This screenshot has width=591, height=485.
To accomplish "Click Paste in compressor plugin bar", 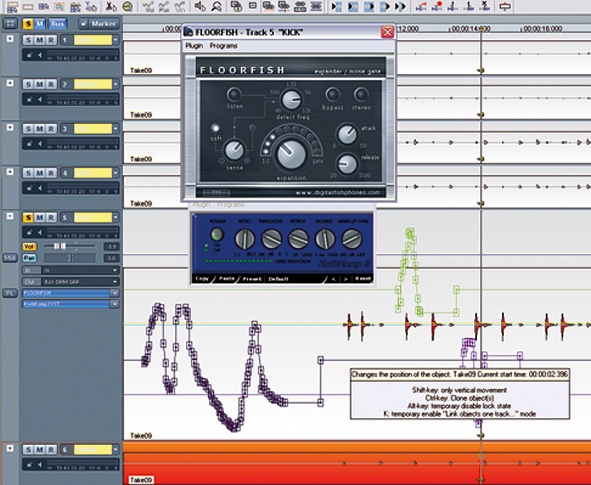I will tap(227, 278).
